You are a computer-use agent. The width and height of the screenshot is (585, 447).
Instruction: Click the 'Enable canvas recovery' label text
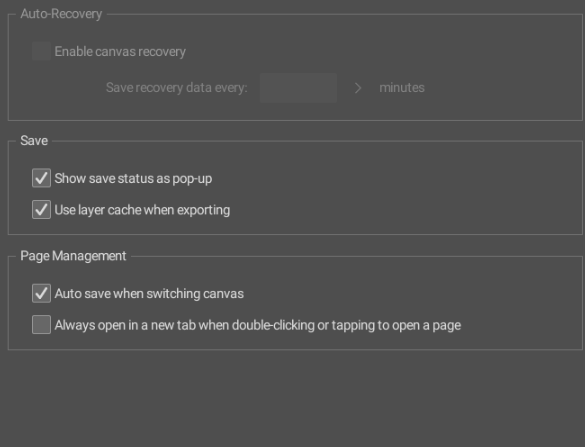point(120,51)
